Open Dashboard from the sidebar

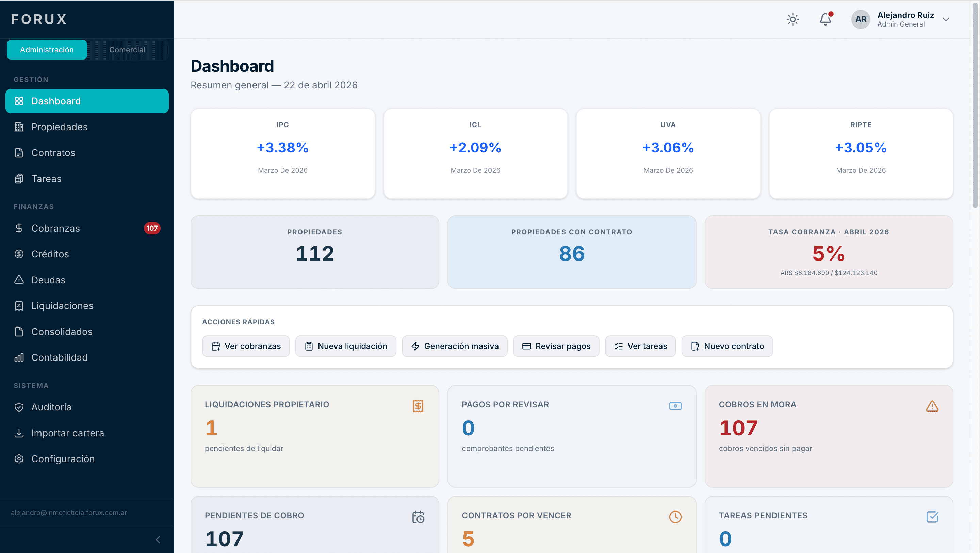tap(87, 101)
